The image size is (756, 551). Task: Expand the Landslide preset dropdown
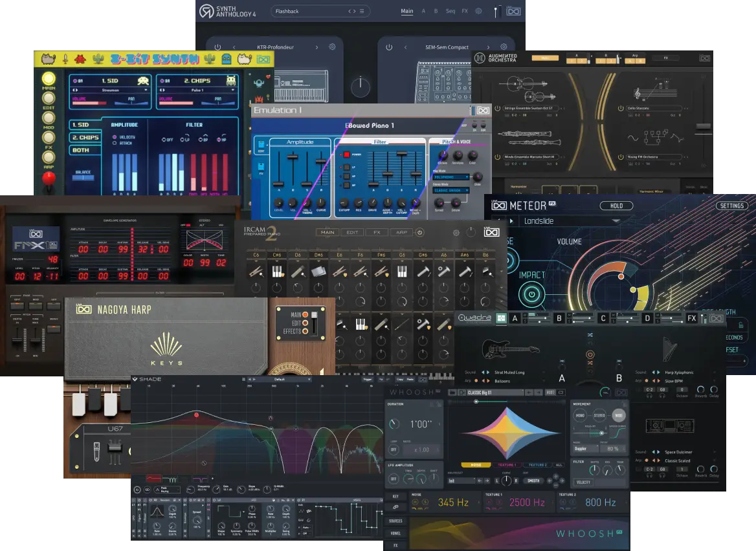[x=615, y=221]
